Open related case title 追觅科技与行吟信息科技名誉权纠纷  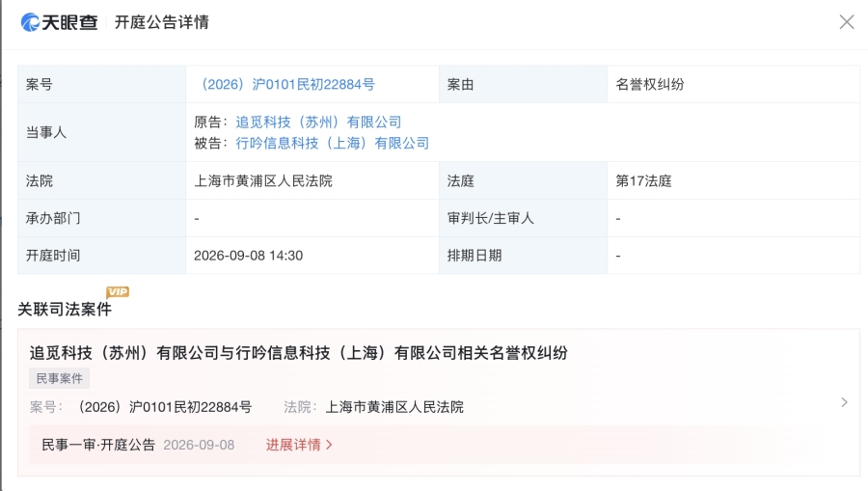[x=298, y=353]
